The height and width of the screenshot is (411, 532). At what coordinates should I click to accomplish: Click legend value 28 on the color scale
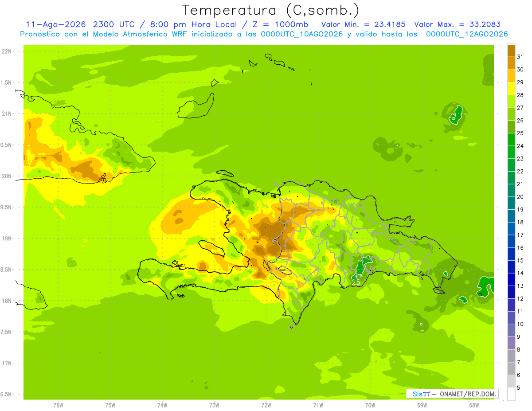520,95
